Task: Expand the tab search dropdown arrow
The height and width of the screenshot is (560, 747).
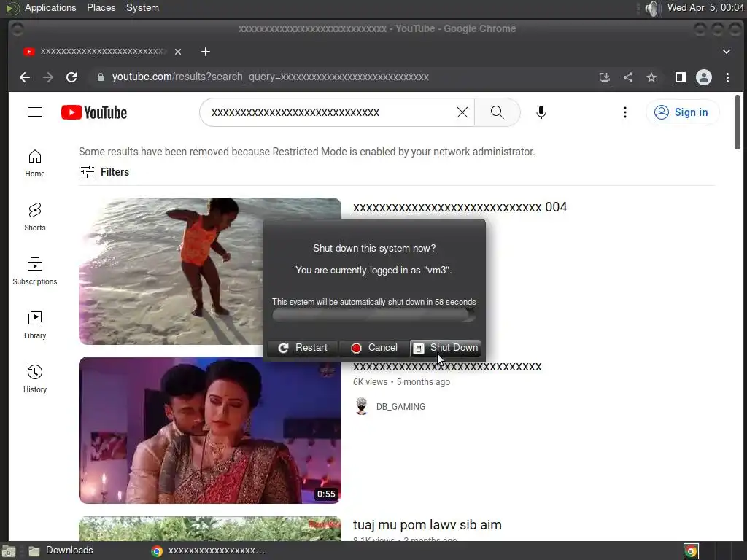Action: point(727,52)
